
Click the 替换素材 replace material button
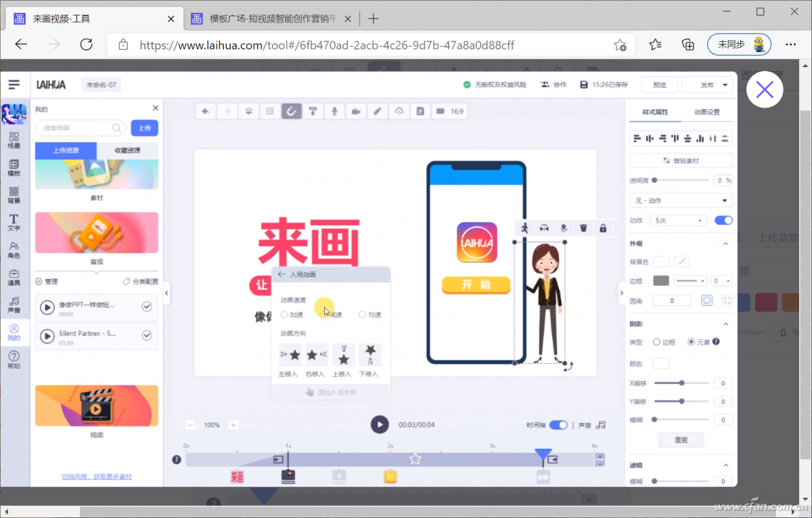coord(681,160)
